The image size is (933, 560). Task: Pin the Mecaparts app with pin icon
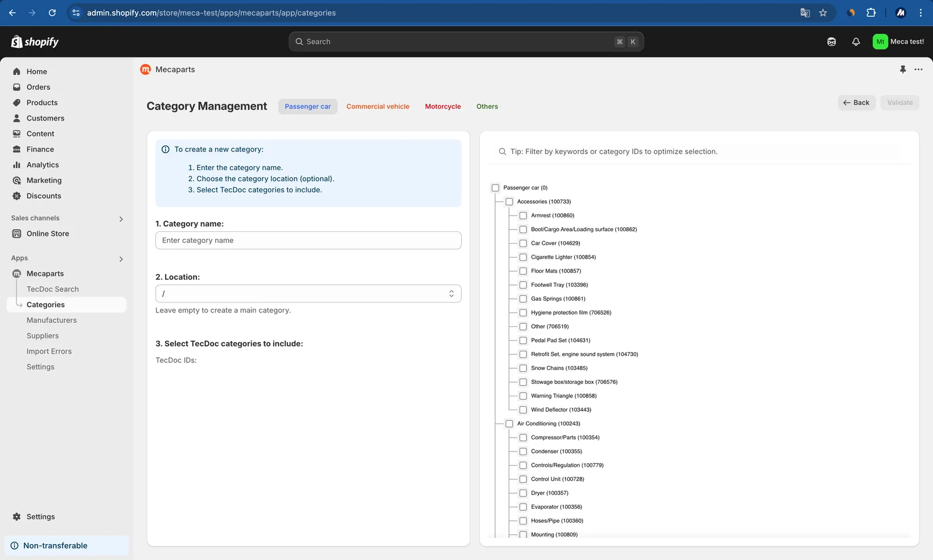(x=903, y=69)
